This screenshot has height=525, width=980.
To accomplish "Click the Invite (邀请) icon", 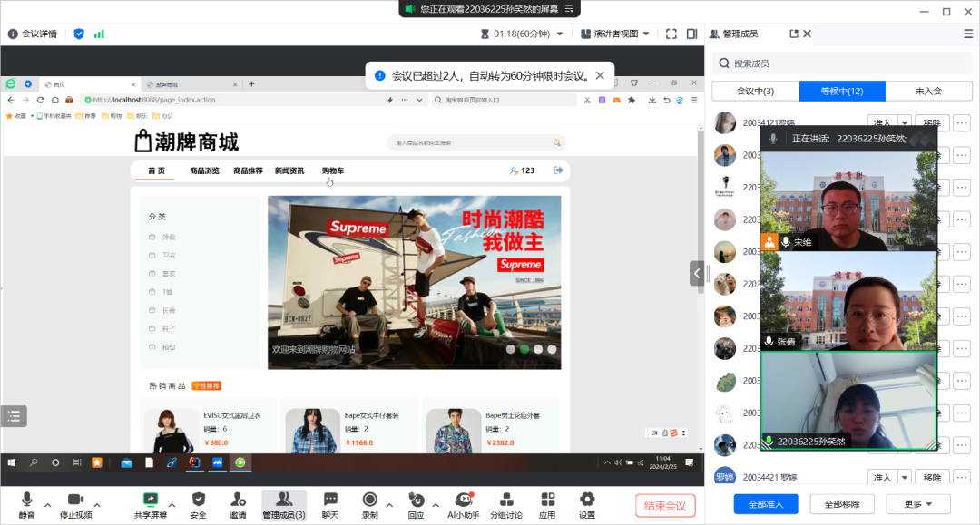I will click(238, 500).
